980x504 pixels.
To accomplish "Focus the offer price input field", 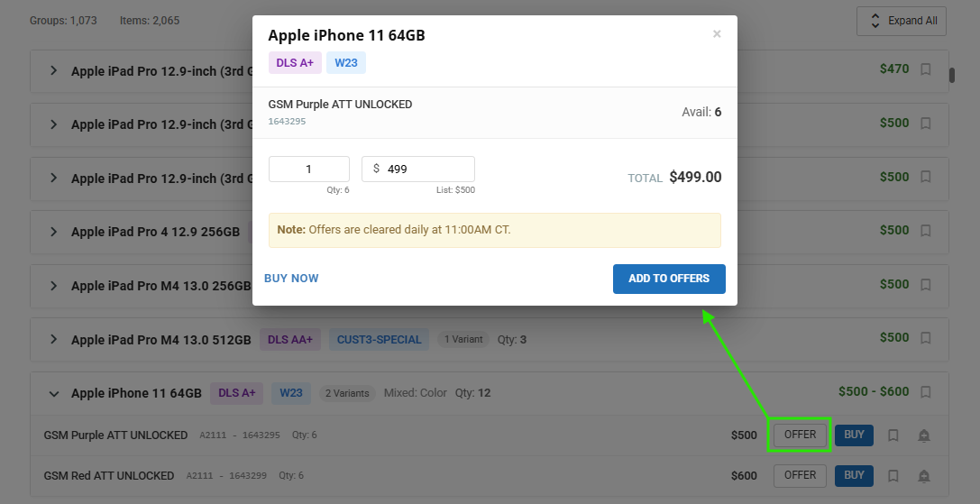I will (x=418, y=169).
